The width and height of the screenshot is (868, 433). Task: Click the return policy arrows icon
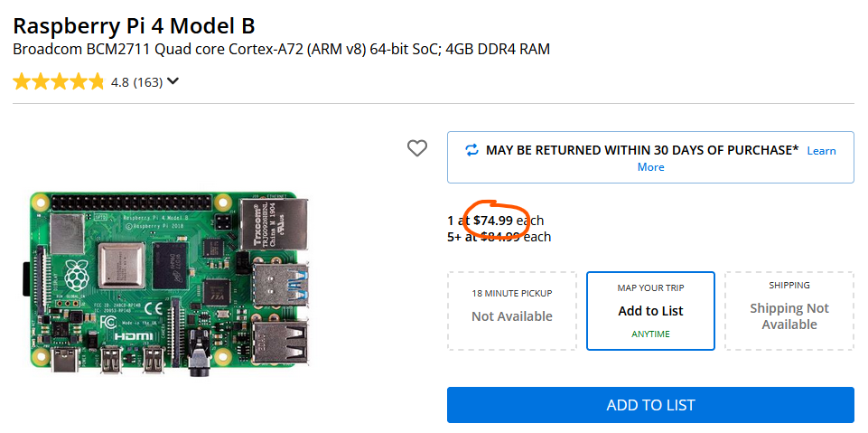point(471,150)
